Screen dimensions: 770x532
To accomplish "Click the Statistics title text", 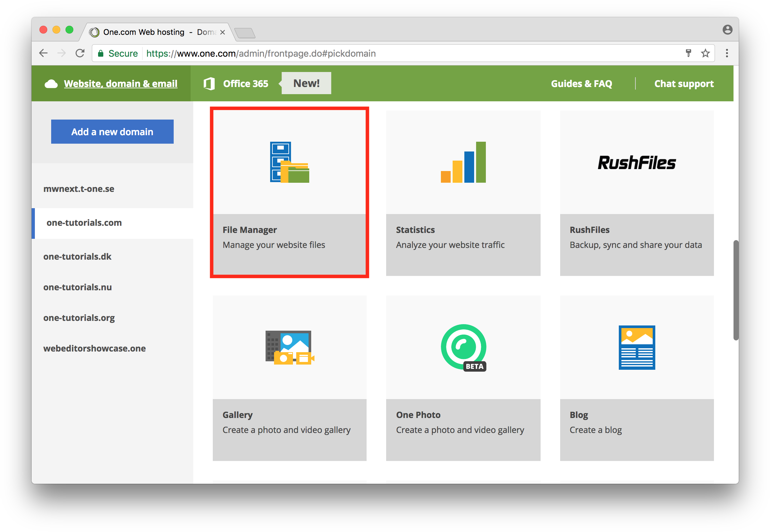I will 415,230.
